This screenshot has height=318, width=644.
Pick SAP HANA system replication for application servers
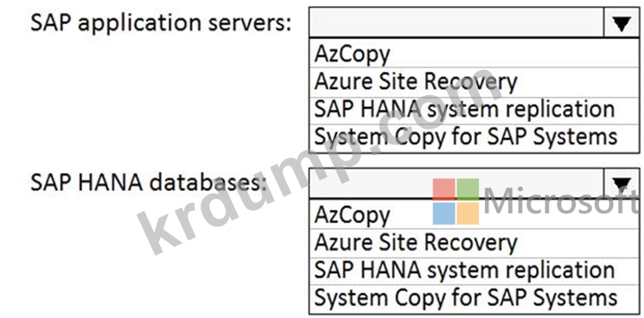(474, 111)
